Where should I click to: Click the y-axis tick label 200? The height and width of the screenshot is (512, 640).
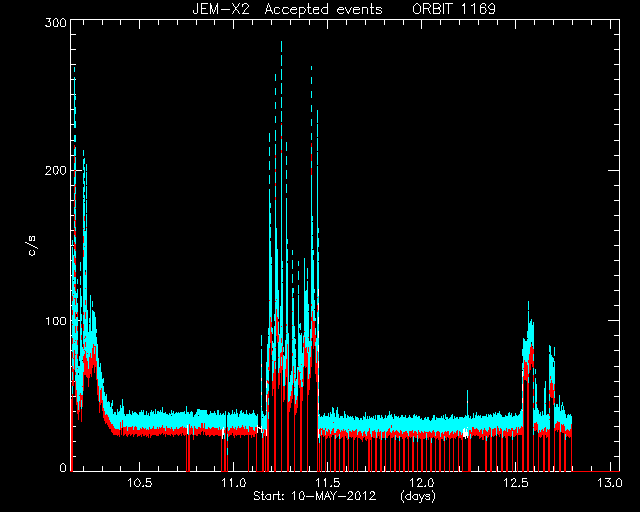point(56,170)
